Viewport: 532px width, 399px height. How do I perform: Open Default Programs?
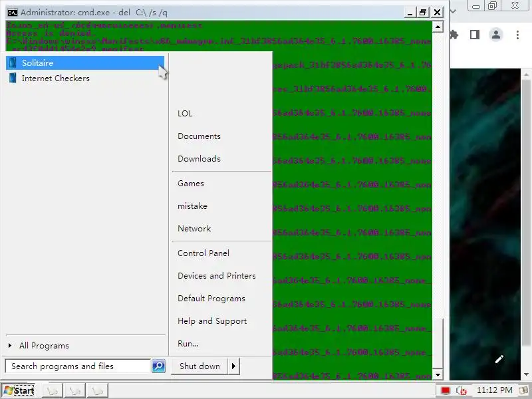[x=211, y=299]
